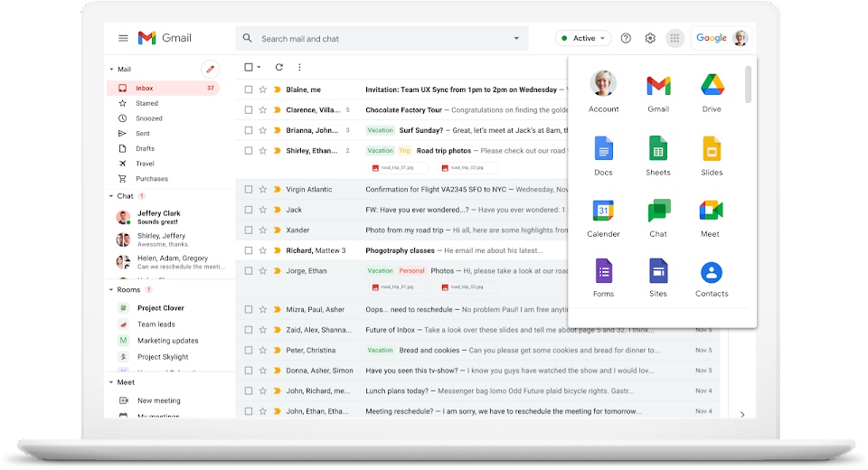Tick the checkbox beside Blaine's email
This screenshot has width=868, height=470.
[249, 89]
